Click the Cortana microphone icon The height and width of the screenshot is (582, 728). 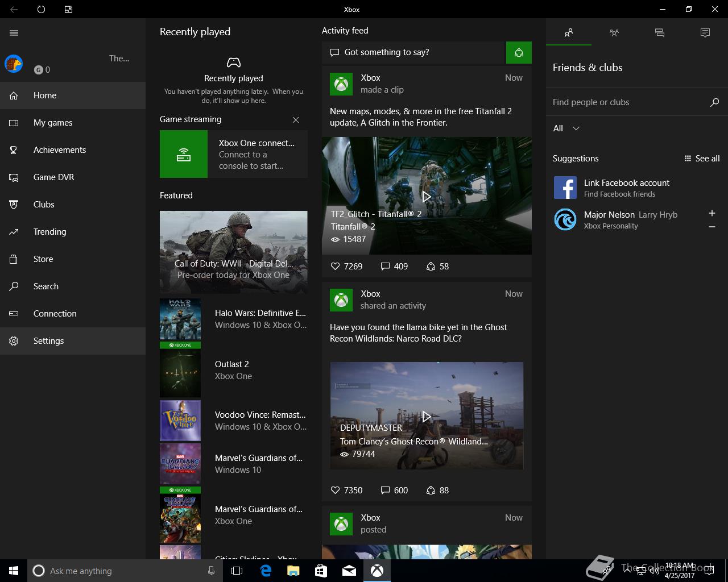(211, 571)
